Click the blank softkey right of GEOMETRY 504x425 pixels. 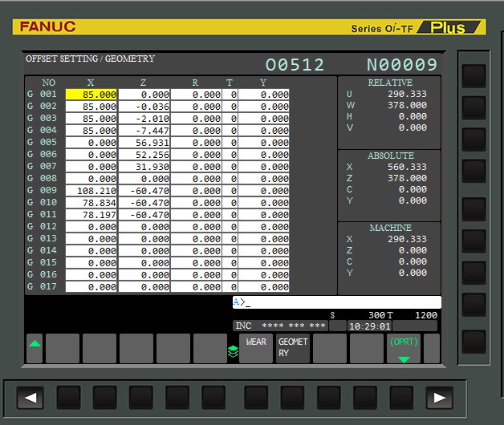tap(329, 348)
